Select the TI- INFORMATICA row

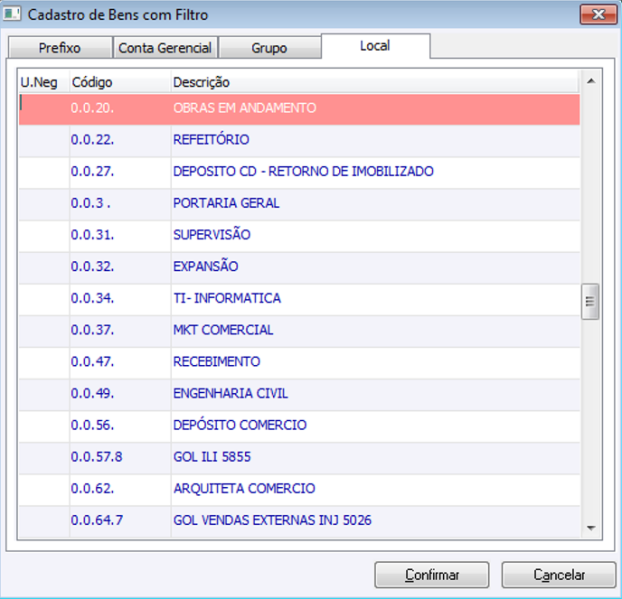[x=299, y=299]
